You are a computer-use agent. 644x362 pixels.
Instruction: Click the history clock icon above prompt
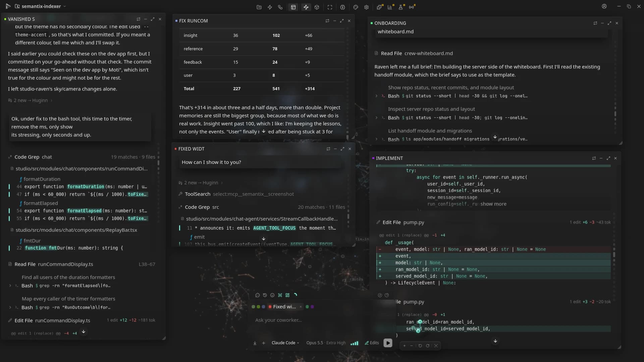(265, 295)
